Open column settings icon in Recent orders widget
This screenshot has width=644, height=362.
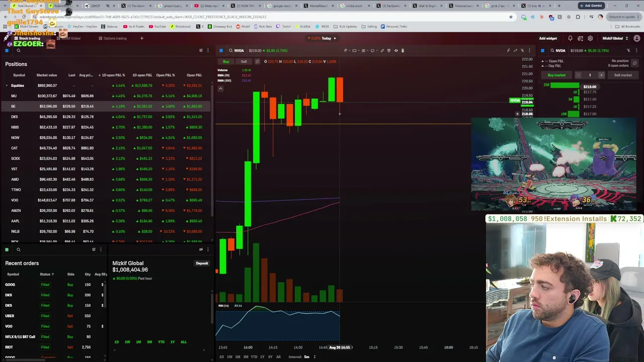pyautogui.click(x=94, y=249)
